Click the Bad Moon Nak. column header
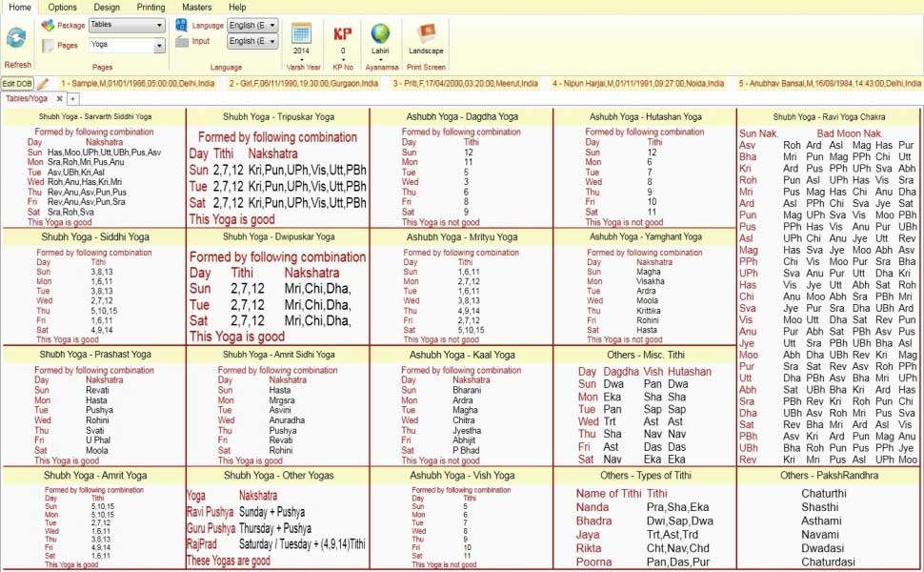The height and width of the screenshot is (572, 924). [849, 133]
